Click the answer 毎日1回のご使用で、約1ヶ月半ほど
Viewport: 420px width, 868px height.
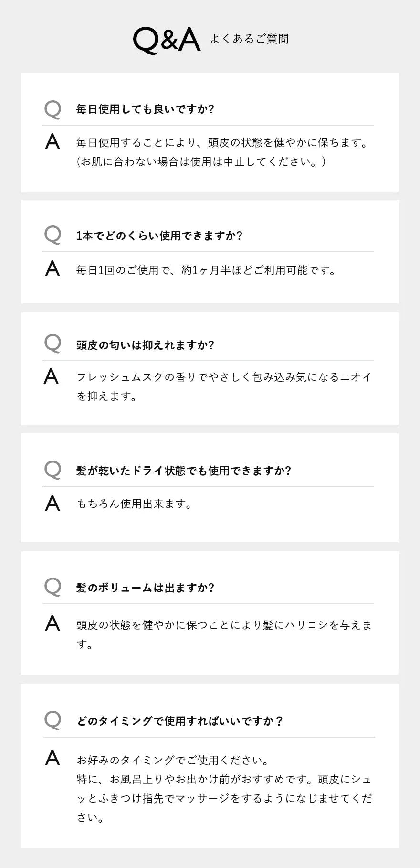[x=206, y=270]
